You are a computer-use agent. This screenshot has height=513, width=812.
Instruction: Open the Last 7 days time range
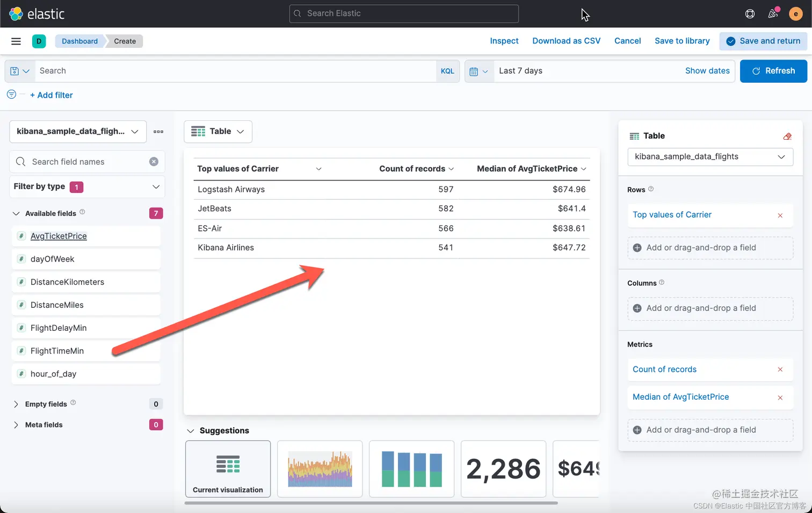pyautogui.click(x=520, y=71)
